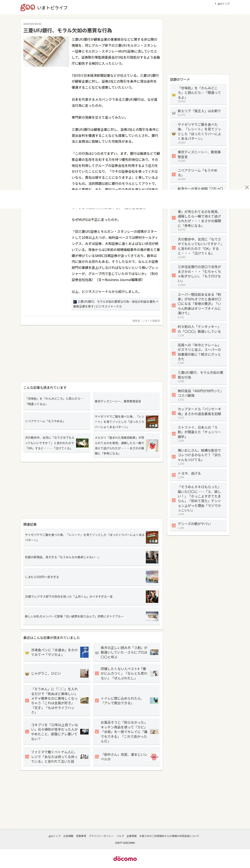Open footer link 企業情報

coord(131,836)
